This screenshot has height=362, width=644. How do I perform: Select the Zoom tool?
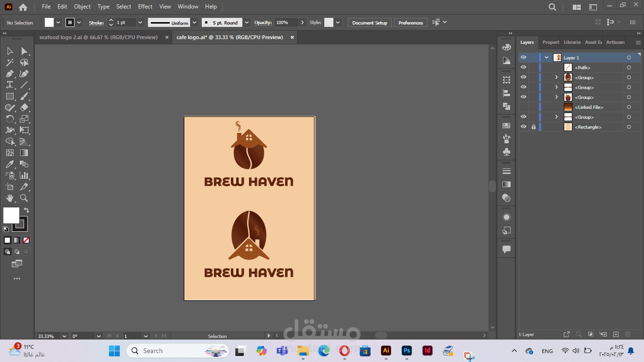(24, 198)
